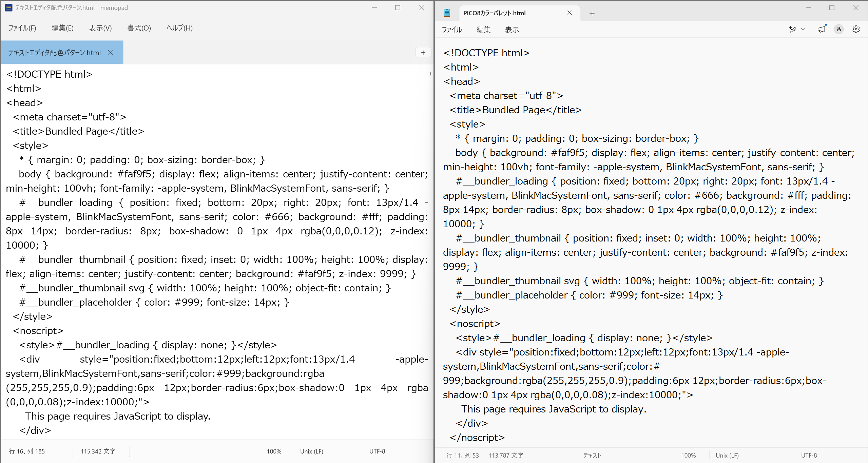Open the ファイル menu in Notepad
Image resolution: width=868 pixels, height=463 pixels.
(451, 30)
